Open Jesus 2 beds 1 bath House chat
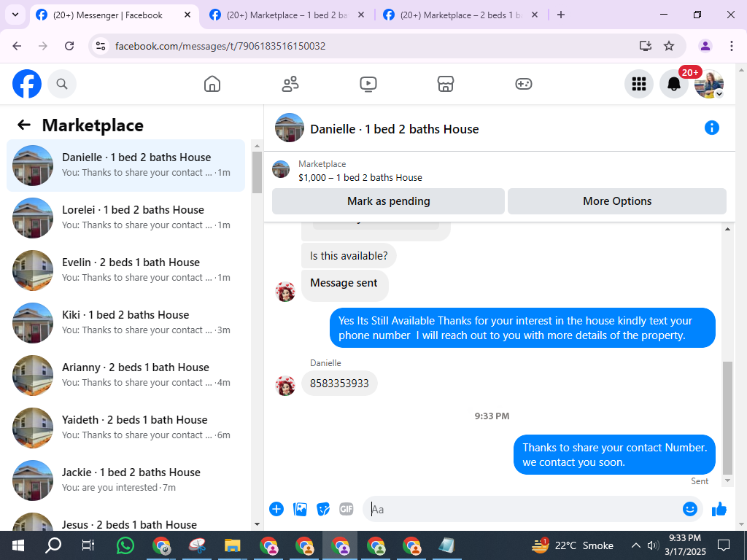Image resolution: width=747 pixels, height=560 pixels. (x=125, y=521)
